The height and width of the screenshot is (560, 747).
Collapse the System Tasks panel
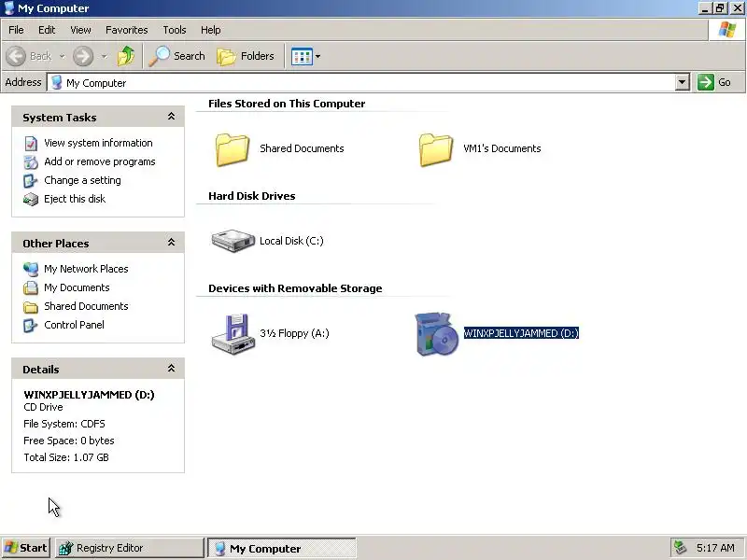tap(171, 117)
